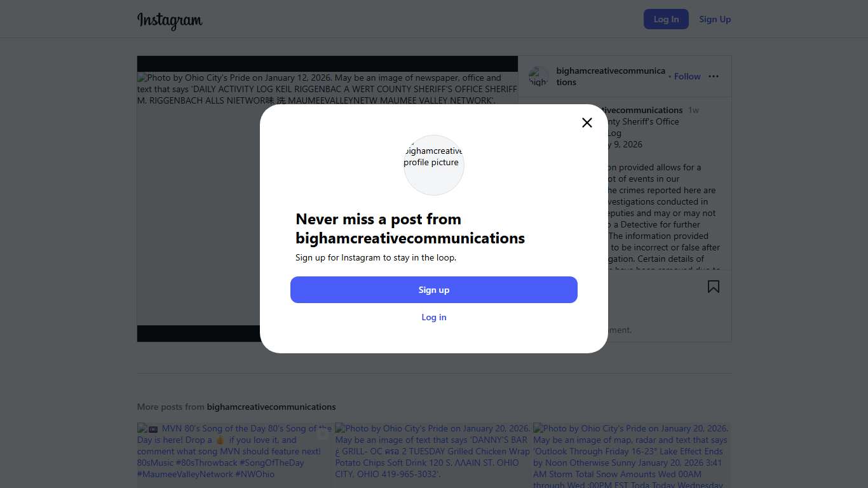This screenshot has width=868, height=488.
Task: Click the Instagram logo
Action: pyautogui.click(x=170, y=20)
